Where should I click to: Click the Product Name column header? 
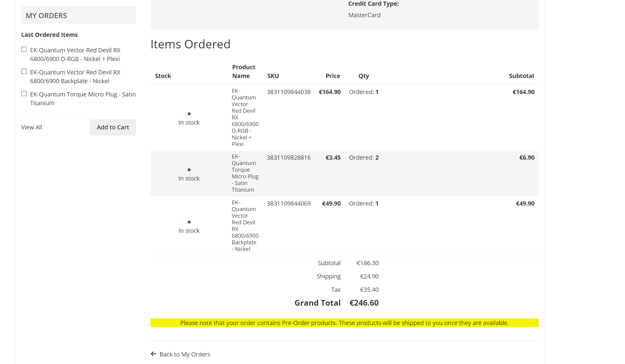244,71
